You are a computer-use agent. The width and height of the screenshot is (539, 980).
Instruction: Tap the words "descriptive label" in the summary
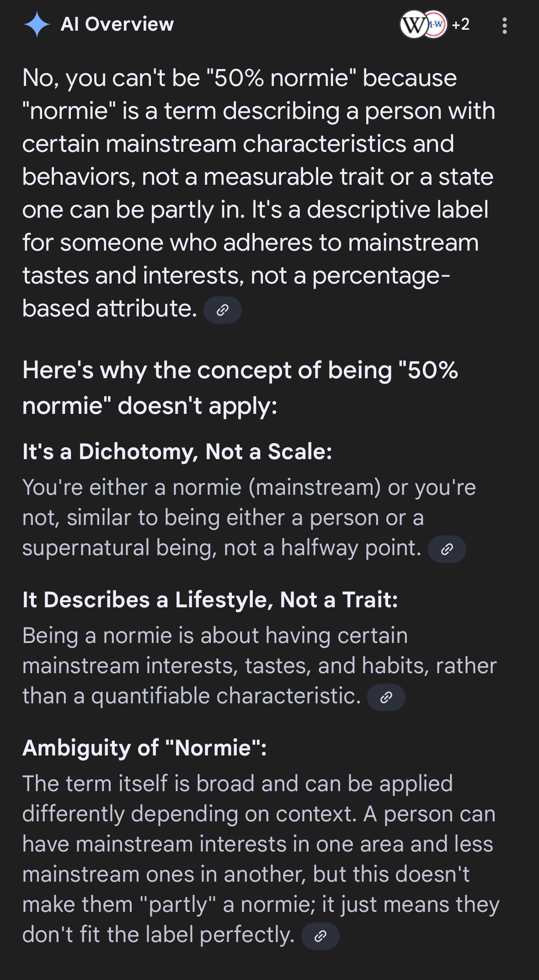(397, 210)
